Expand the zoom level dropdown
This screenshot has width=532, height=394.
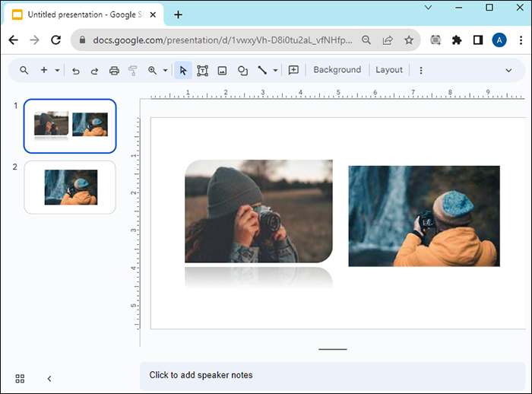point(165,70)
